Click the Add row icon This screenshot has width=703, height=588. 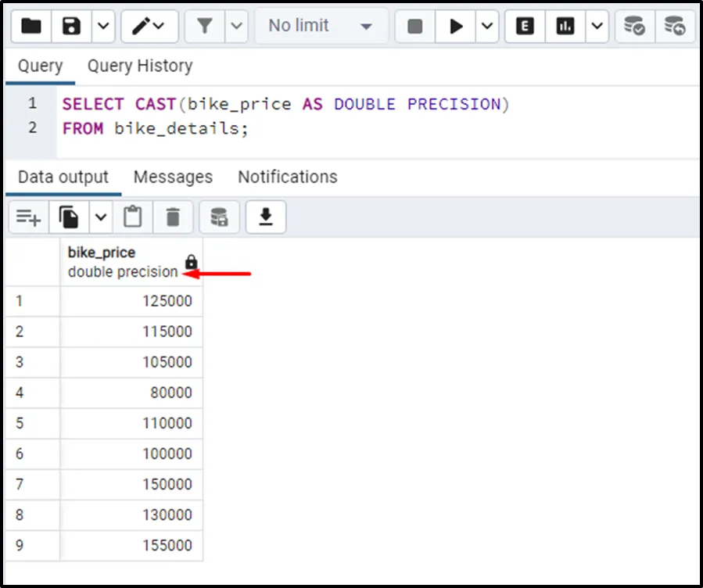pyautogui.click(x=29, y=217)
